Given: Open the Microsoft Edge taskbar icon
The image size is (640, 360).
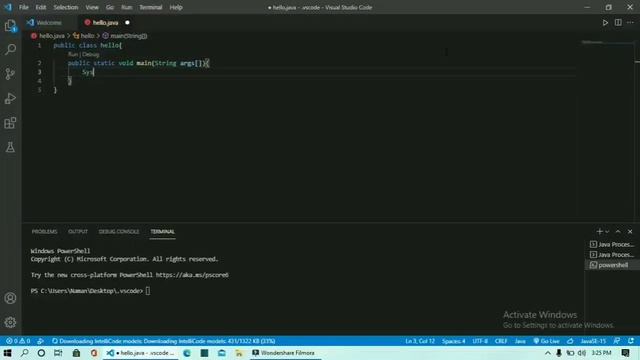Looking at the screenshot, I should [187, 353].
